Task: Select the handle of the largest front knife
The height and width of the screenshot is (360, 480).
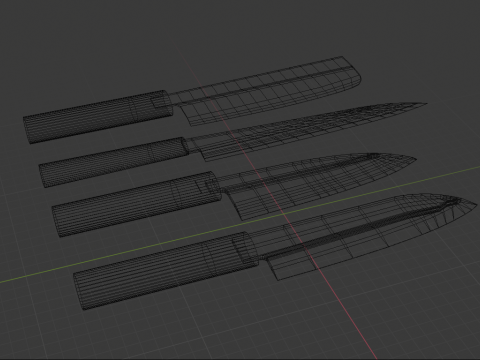Action: [x=166, y=271]
